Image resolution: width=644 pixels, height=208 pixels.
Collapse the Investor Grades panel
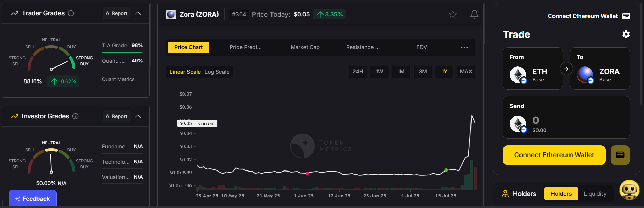tap(138, 116)
